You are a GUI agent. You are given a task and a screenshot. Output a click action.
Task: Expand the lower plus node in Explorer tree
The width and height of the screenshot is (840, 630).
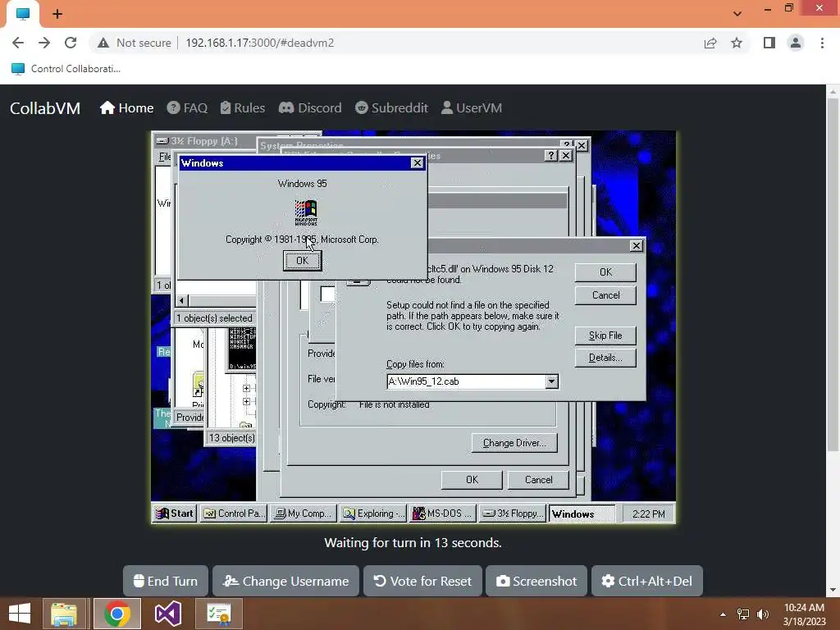pyautogui.click(x=246, y=402)
